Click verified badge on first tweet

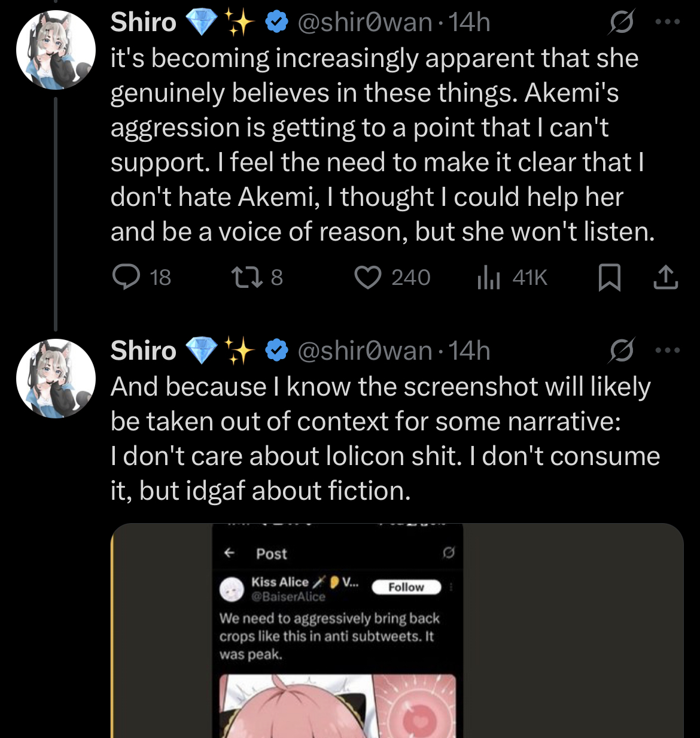point(276,23)
